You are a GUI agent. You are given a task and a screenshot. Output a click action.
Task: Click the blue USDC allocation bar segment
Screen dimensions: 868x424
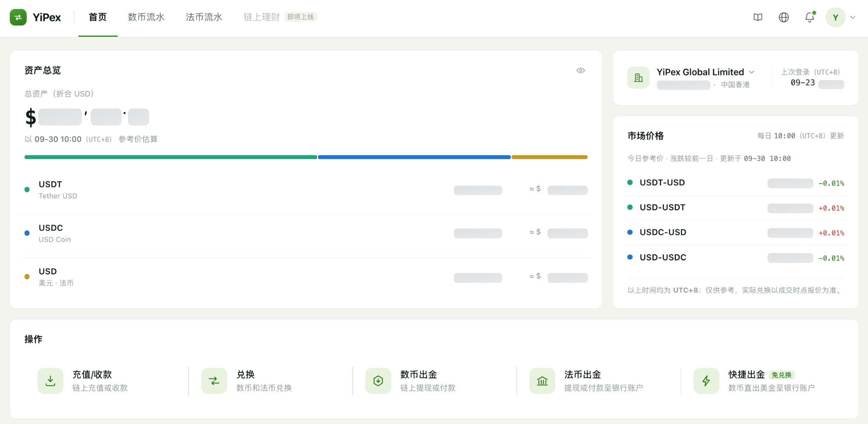tap(414, 157)
